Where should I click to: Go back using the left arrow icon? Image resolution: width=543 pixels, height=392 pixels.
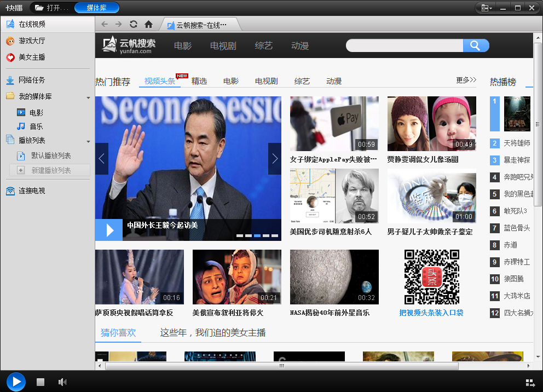click(105, 24)
